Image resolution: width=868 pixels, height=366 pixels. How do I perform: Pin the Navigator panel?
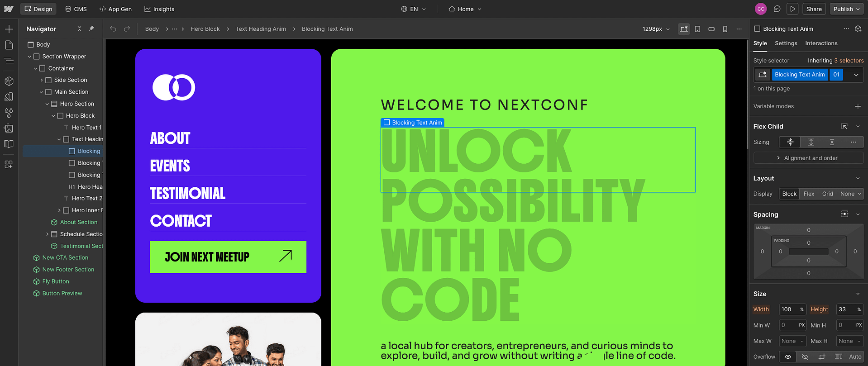click(x=91, y=29)
